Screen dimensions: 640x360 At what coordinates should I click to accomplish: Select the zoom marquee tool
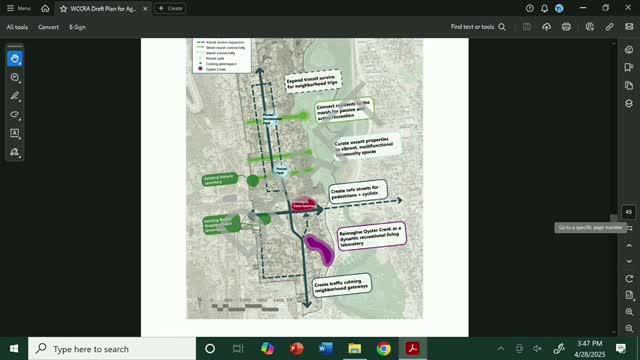pyautogui.click(x=15, y=78)
